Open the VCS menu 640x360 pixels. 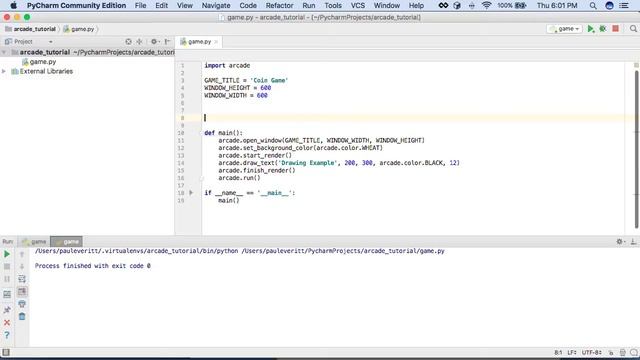358,6
